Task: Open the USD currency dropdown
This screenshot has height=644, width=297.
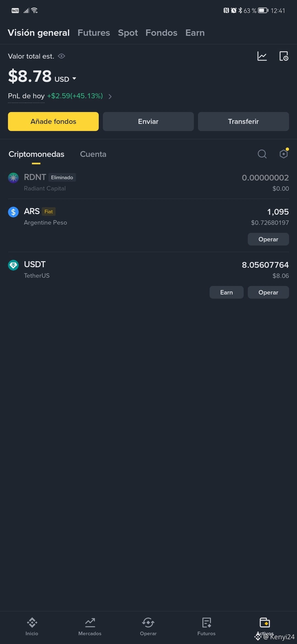Action: 65,79
